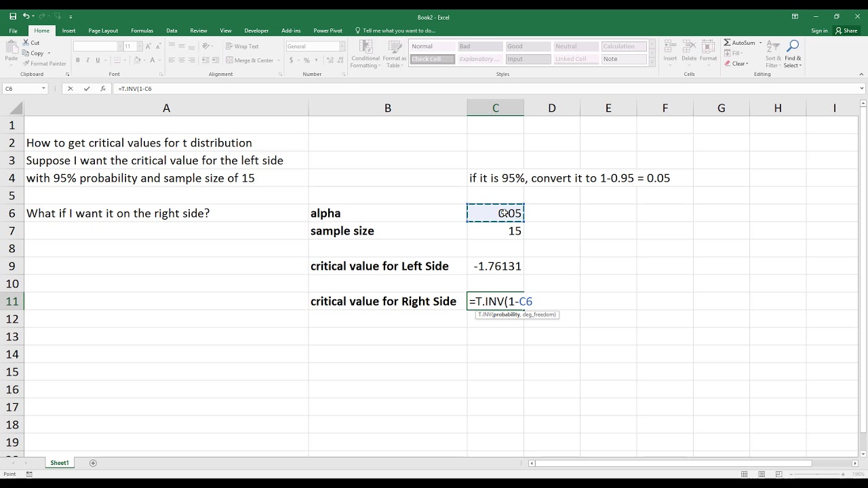The image size is (868, 488).
Task: Switch to the Insert tab
Action: point(68,30)
